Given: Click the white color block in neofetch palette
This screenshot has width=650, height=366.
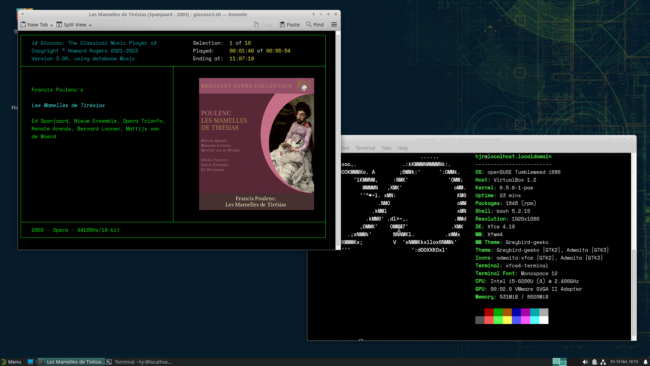Looking at the screenshot, I should click(x=543, y=320).
